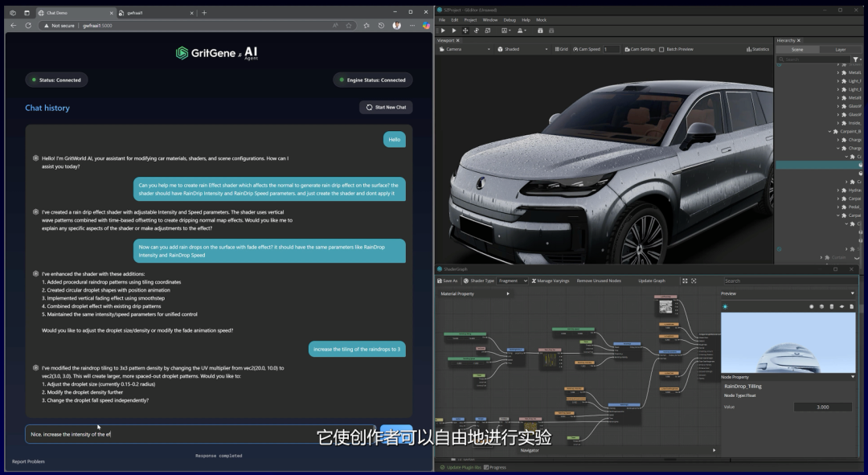Click the first play button in GEditor toolbar
This screenshot has width=868, height=475.
click(442, 31)
